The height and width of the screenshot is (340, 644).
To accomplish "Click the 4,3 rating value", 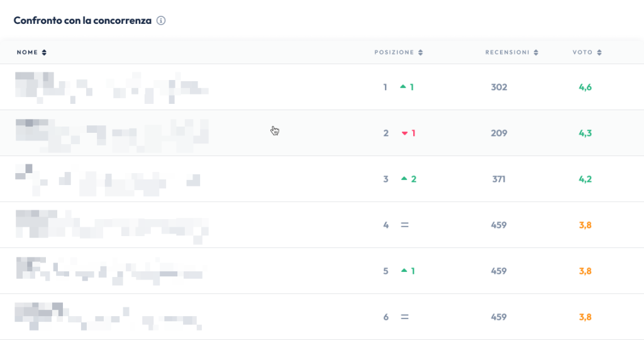I will (585, 133).
